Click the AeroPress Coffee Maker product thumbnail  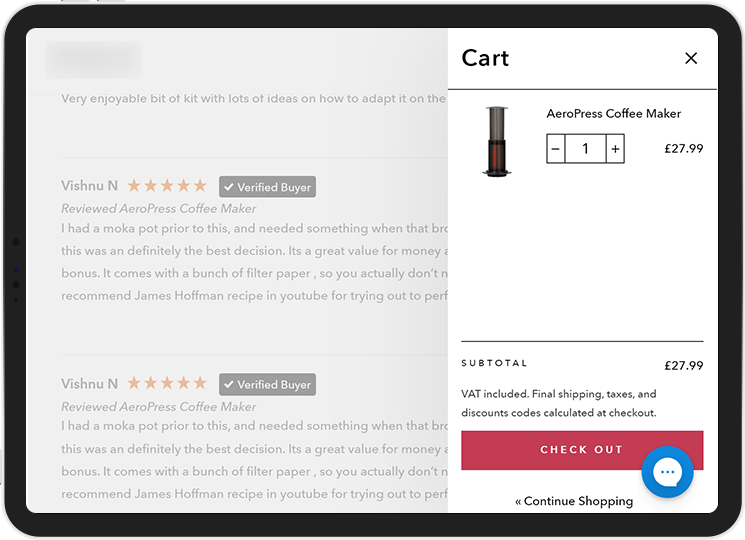[x=497, y=142]
